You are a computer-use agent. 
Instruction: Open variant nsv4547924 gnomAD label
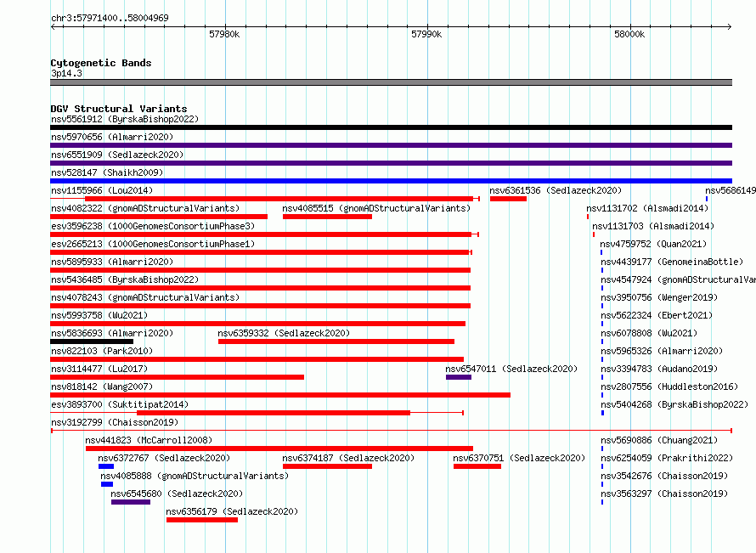click(x=678, y=279)
